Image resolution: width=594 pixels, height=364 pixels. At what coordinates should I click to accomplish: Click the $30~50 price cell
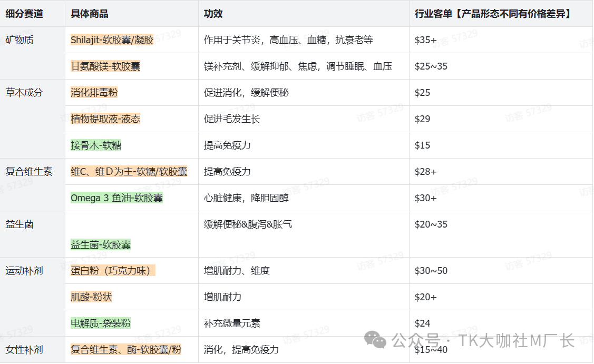[x=431, y=271]
